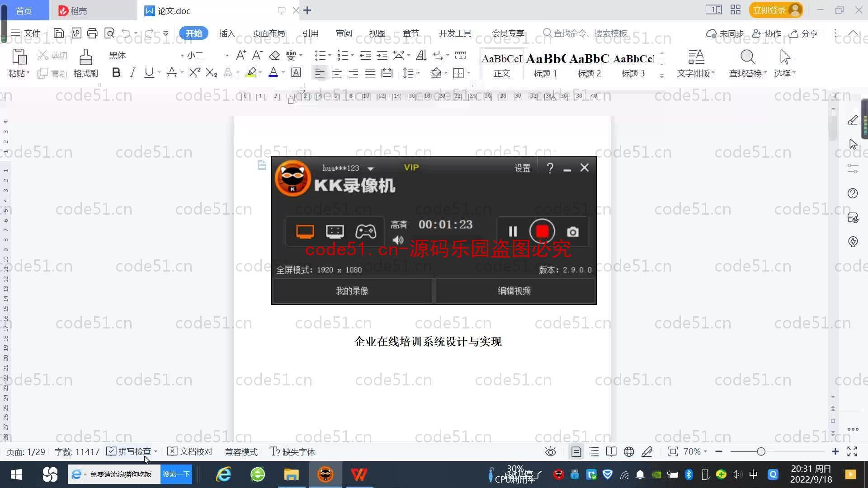Open 编辑视频 video editor

click(x=514, y=290)
